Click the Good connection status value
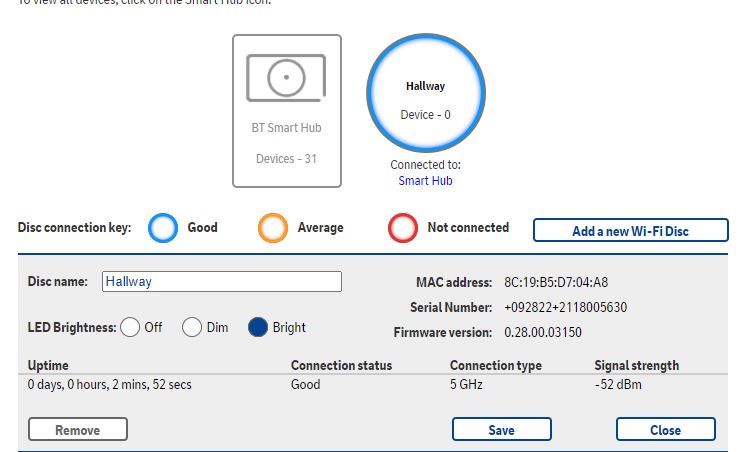Image resolution: width=746 pixels, height=452 pixels. tap(305, 384)
